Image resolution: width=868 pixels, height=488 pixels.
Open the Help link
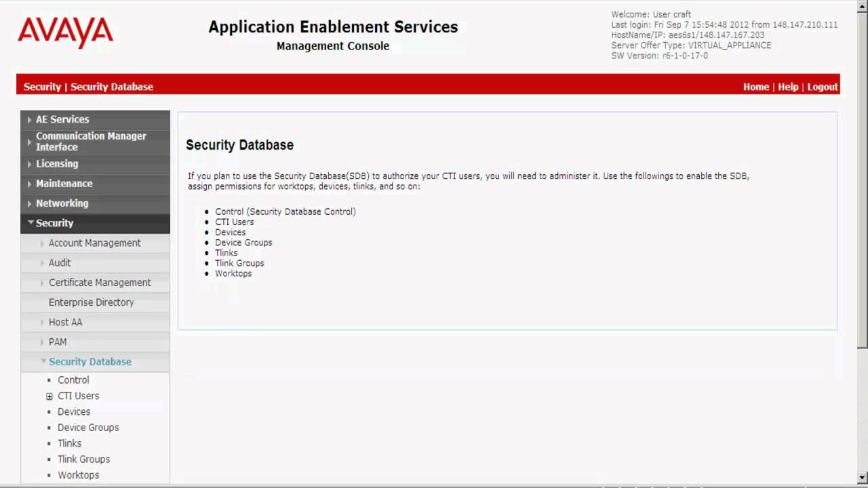pos(788,87)
